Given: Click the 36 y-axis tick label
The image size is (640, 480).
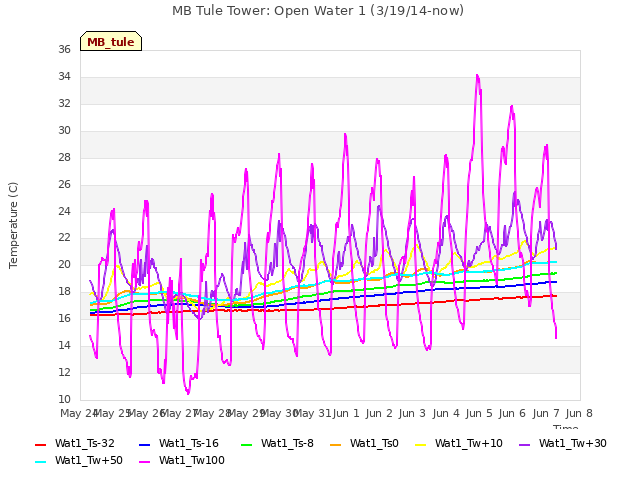Looking at the screenshot, I should (64, 49).
